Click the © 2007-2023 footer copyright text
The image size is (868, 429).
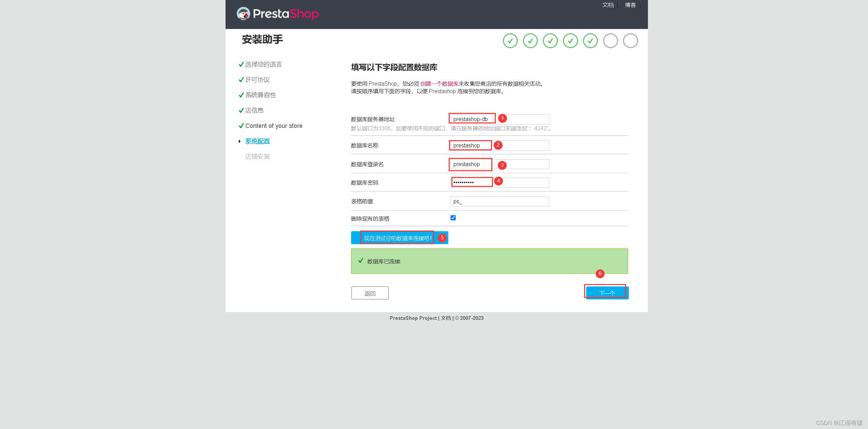[x=469, y=318]
